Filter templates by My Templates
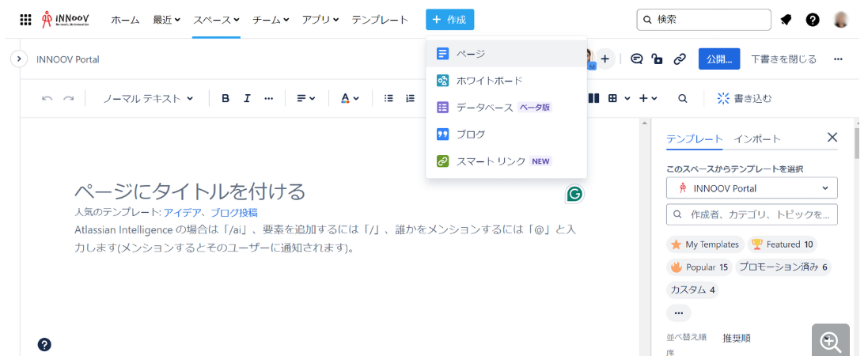 pos(705,244)
